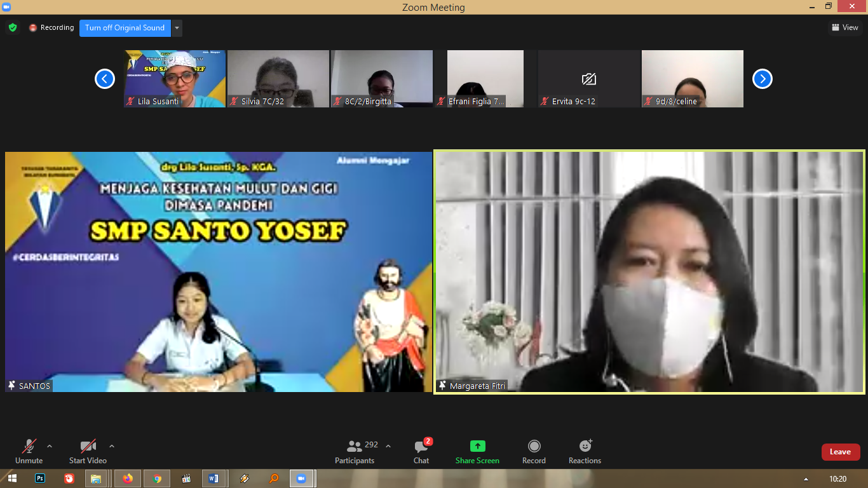Show hidden system tray icons

click(806, 478)
